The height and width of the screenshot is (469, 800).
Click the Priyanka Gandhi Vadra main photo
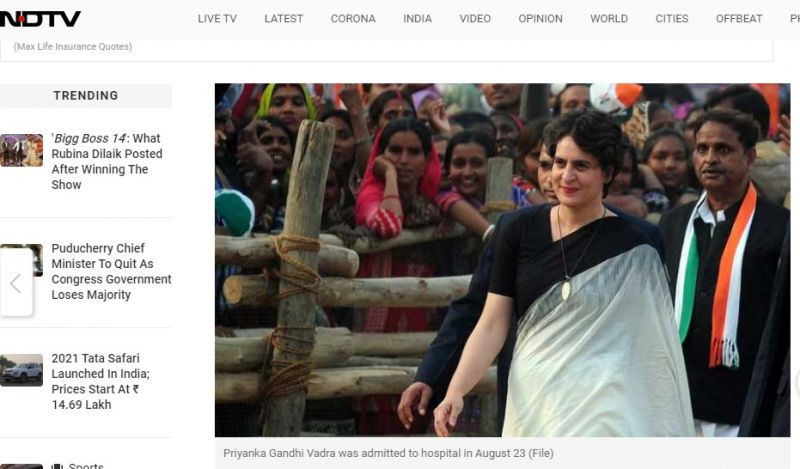coord(503,260)
